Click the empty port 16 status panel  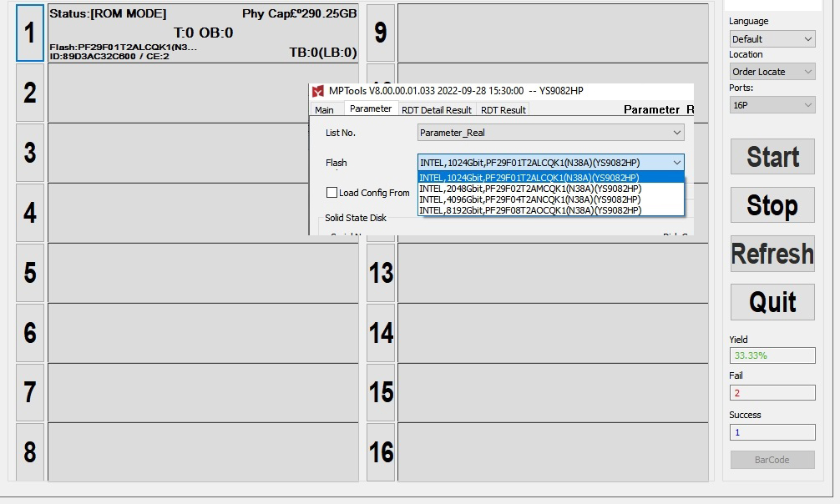(553, 452)
